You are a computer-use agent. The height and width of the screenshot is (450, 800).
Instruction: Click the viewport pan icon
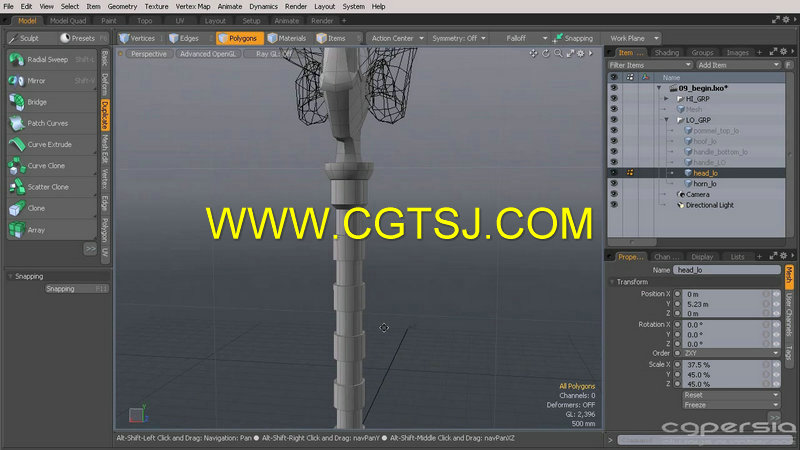pyautogui.click(x=533, y=54)
